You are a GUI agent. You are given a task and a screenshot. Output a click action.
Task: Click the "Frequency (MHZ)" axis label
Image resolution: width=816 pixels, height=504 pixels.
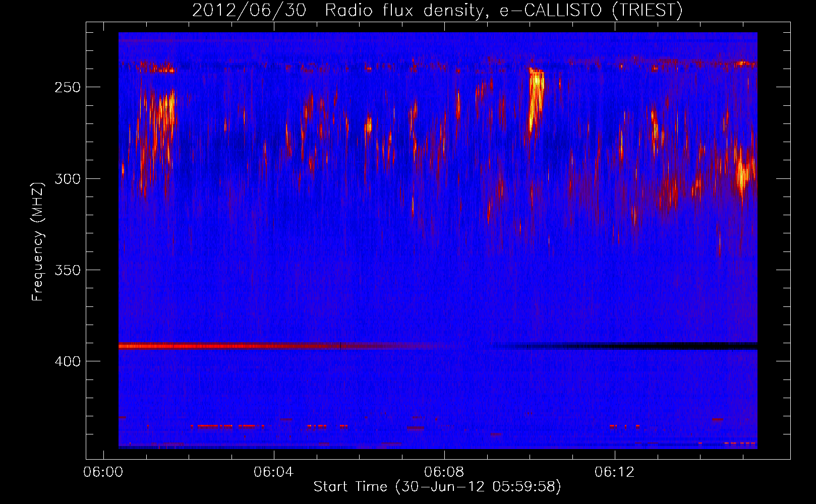click(x=38, y=241)
